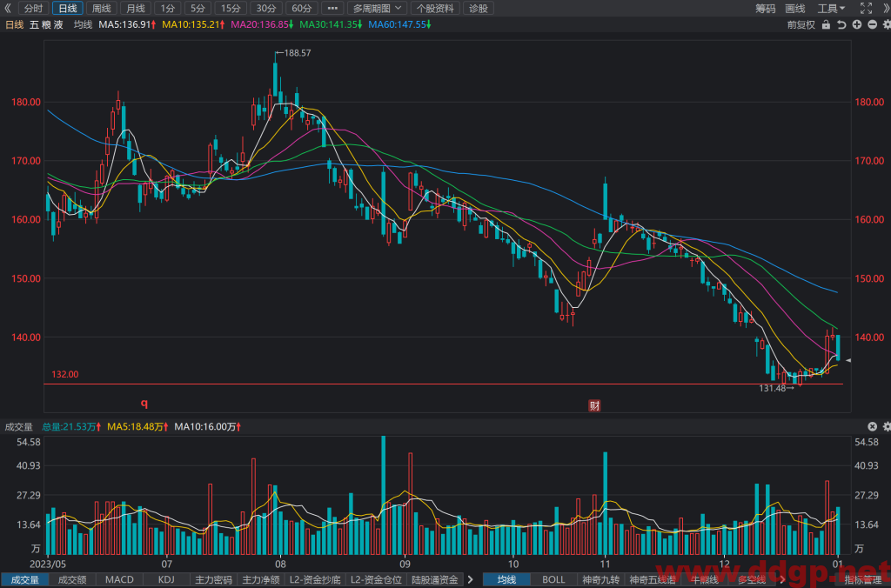891x588 pixels.
Task: Zoom out chart with minus icon
Action: coord(872,25)
